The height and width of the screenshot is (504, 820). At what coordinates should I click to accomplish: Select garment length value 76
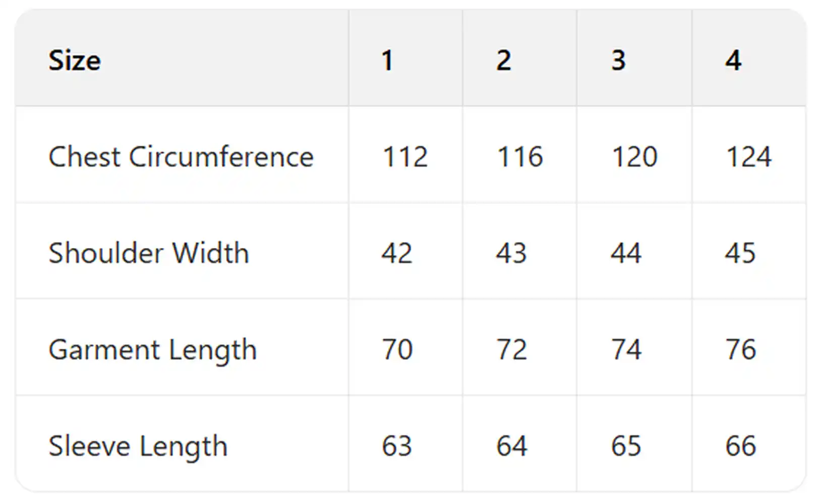pos(741,349)
